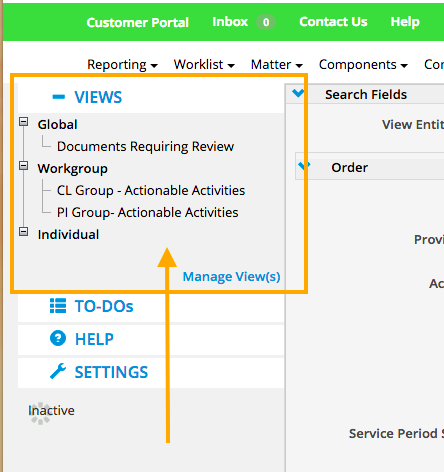Click the Inbox count badge
Image resolution: width=444 pixels, height=472 pixels.
point(266,22)
